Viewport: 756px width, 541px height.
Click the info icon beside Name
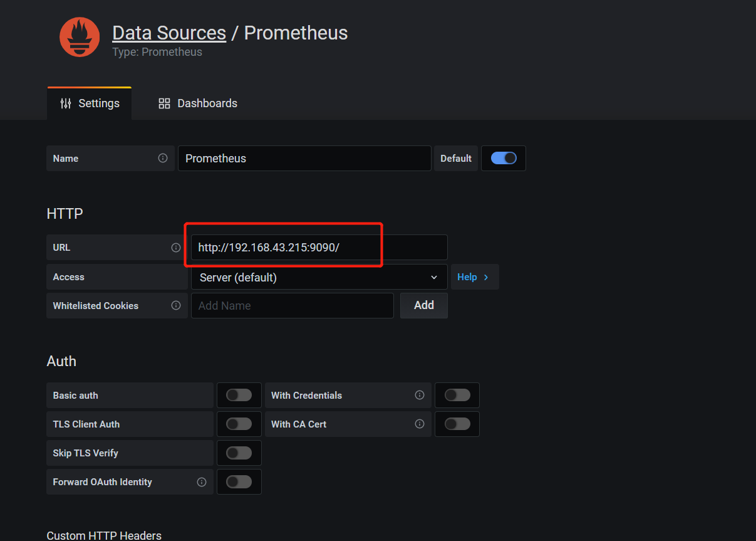point(163,158)
